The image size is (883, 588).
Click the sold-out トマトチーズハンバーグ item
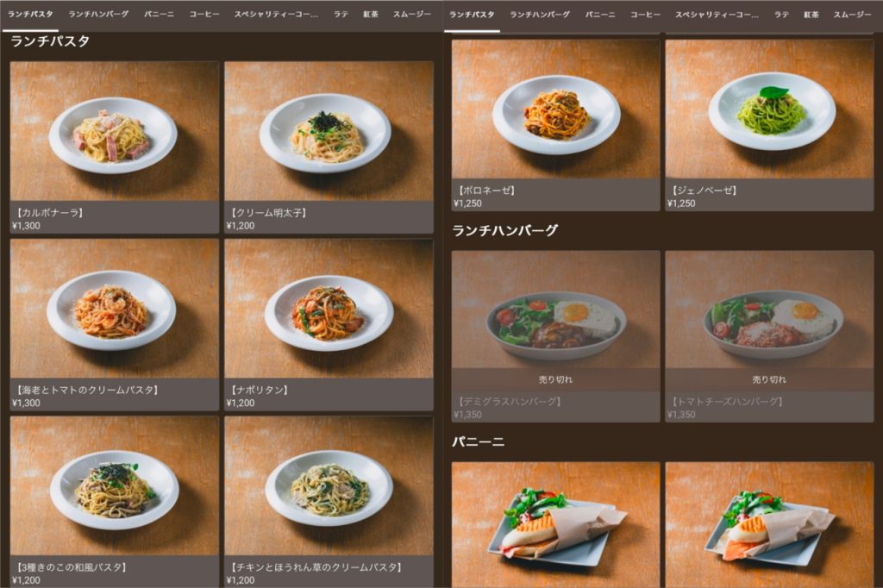tap(769, 336)
